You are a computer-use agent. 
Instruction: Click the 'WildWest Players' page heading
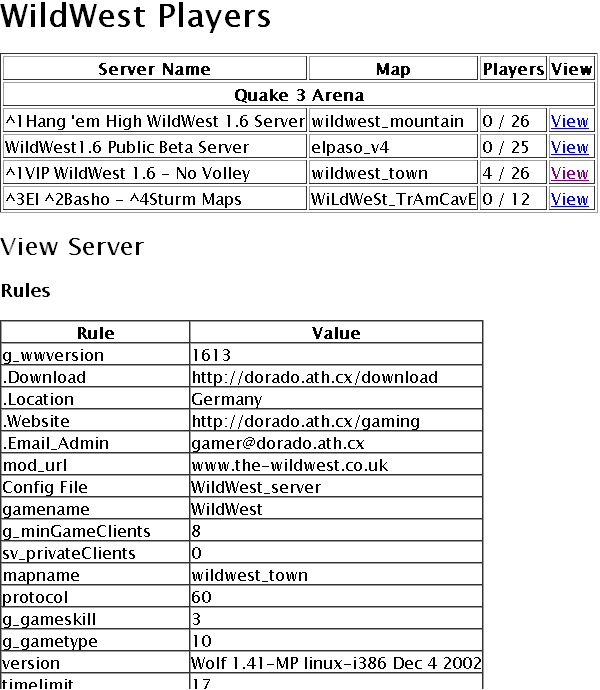point(135,16)
